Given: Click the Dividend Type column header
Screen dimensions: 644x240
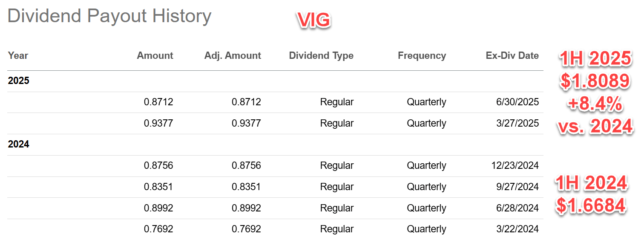Looking at the screenshot, I should pos(321,55).
